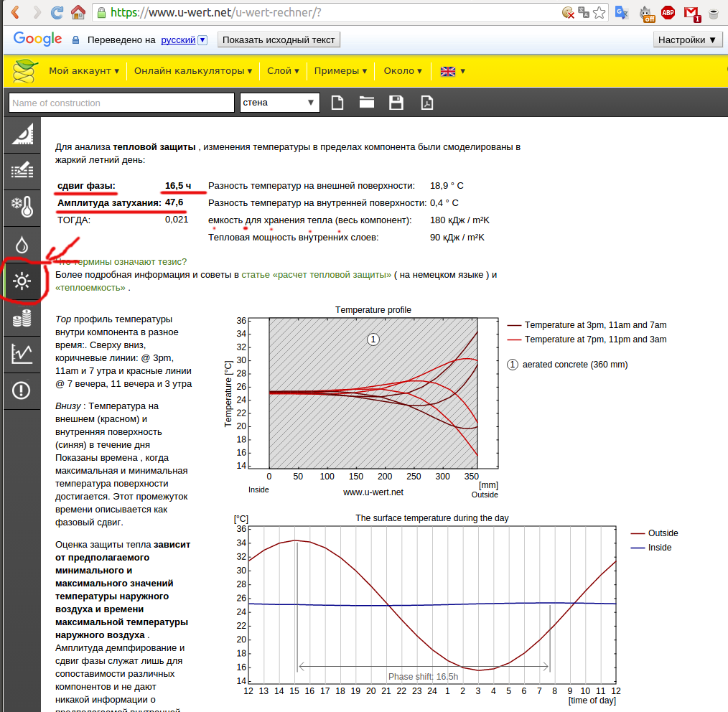Export construction as PDF icon

click(x=426, y=103)
